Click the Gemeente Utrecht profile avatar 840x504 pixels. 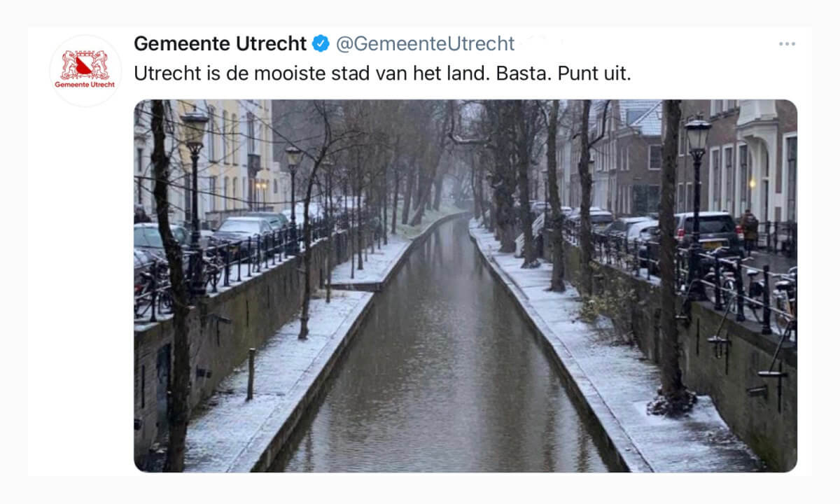(x=85, y=71)
